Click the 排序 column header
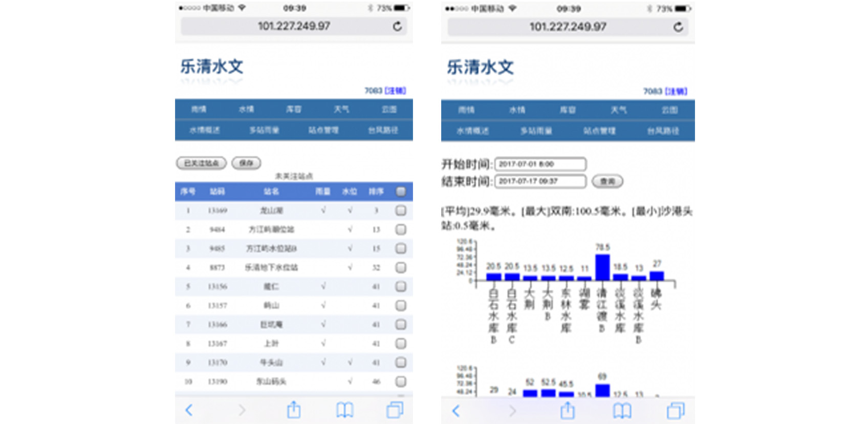The width and height of the screenshot is (868, 424). (x=376, y=192)
